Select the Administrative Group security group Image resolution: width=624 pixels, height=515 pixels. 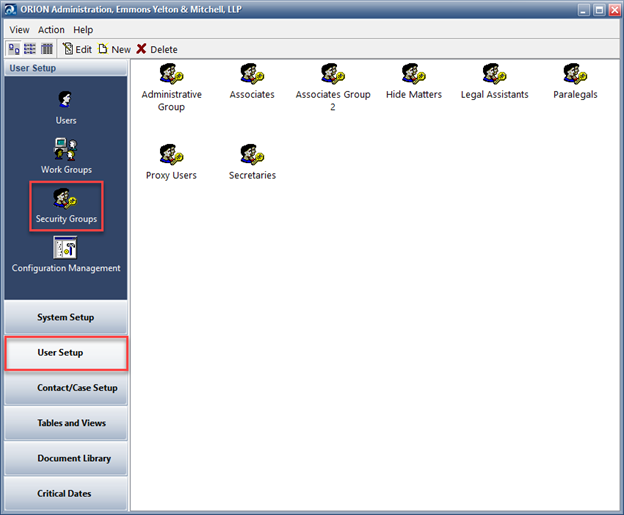(172, 88)
